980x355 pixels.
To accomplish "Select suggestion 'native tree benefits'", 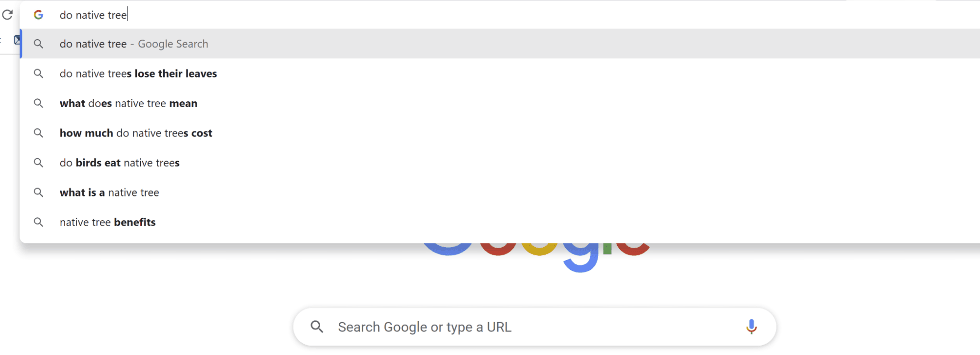I will pyautogui.click(x=107, y=222).
